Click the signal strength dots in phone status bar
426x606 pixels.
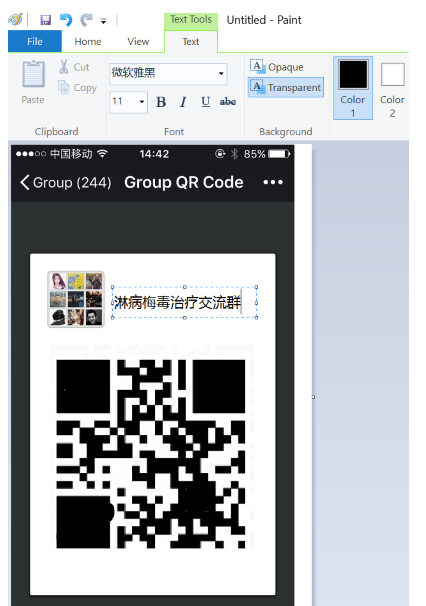click(31, 154)
